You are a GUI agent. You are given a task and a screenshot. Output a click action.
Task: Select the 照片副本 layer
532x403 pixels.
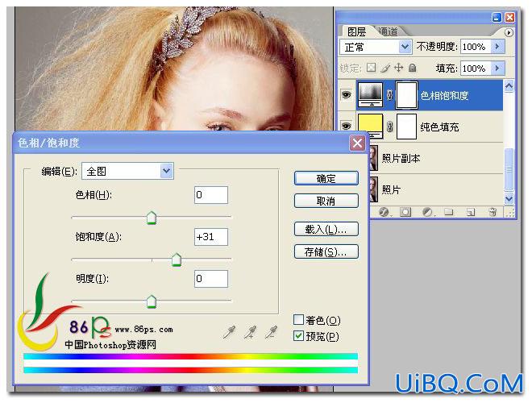click(437, 158)
